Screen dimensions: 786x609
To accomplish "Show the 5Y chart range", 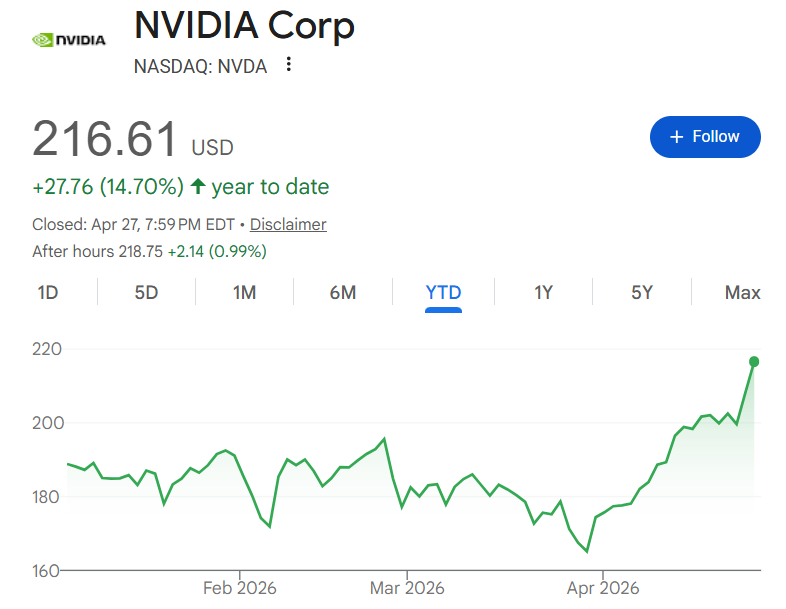I will click(641, 292).
